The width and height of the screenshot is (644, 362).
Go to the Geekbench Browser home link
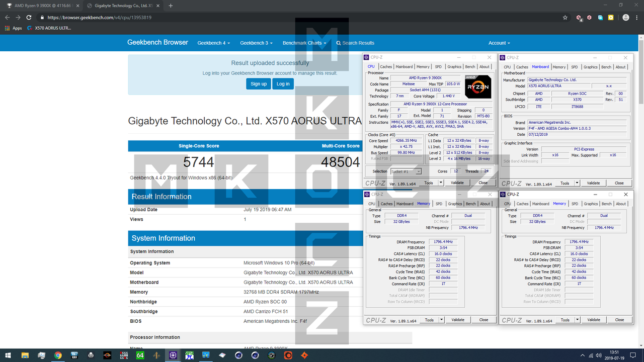point(157,42)
